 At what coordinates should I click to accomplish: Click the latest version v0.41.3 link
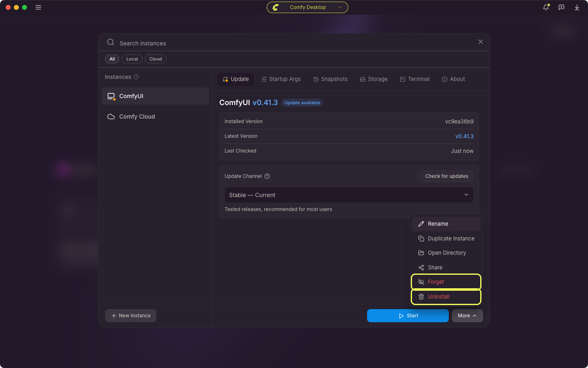[464, 136]
